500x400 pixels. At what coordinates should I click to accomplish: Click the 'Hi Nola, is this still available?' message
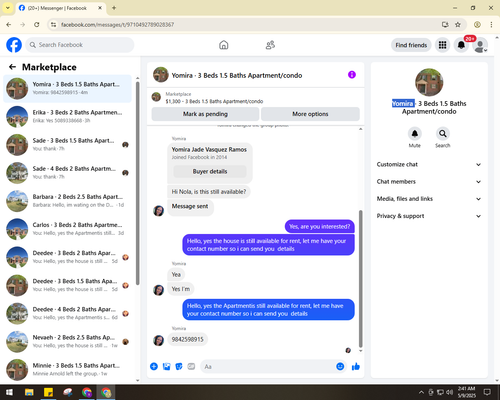click(209, 192)
